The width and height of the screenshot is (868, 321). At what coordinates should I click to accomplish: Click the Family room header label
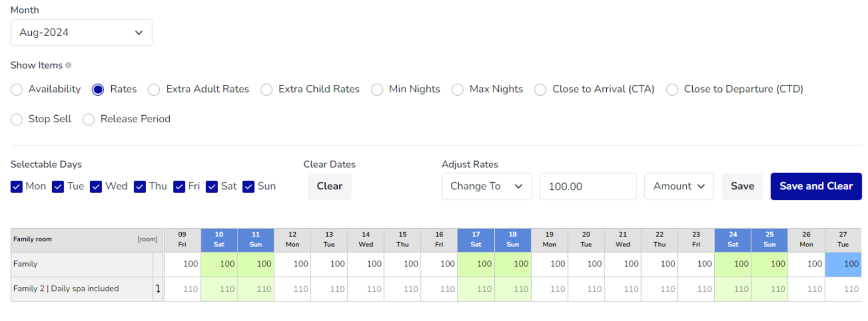click(33, 239)
